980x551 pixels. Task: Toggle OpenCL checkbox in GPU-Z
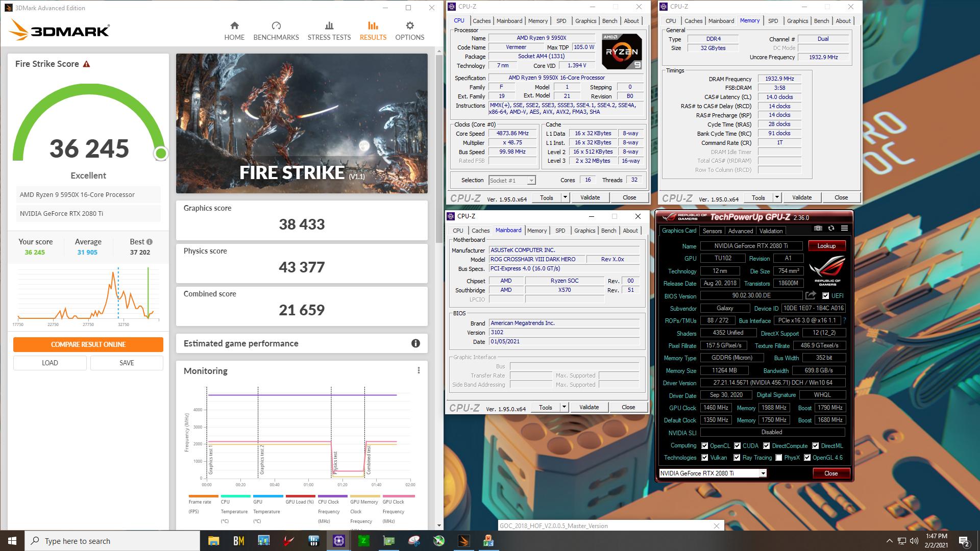tap(705, 445)
